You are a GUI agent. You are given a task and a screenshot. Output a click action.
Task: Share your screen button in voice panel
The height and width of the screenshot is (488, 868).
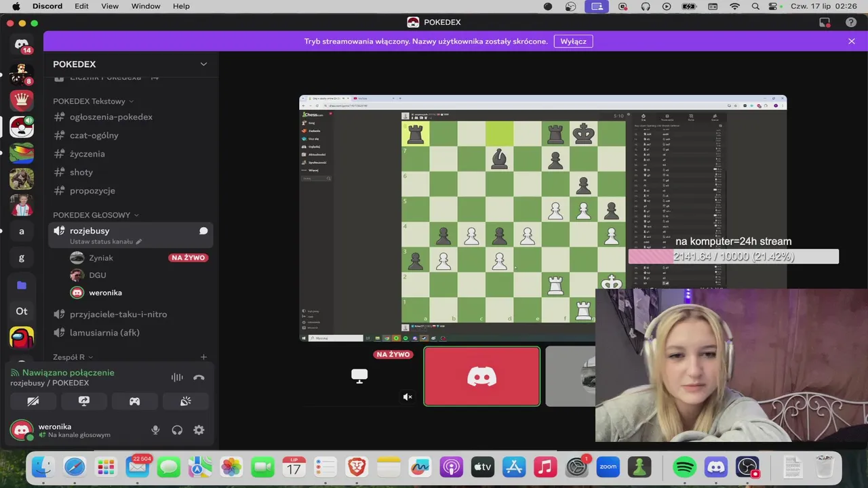click(x=84, y=401)
